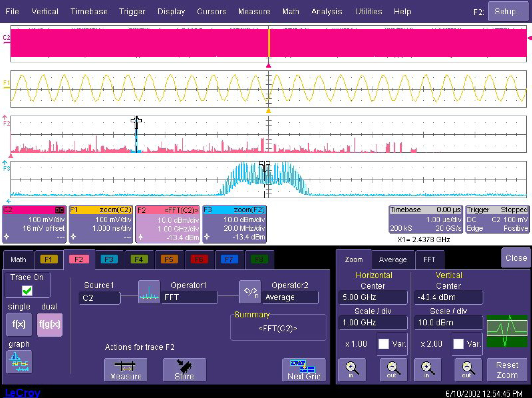Screen dimensions: 532x398
Task: Click the C2 channel descriptor box
Action: [x=34, y=224]
